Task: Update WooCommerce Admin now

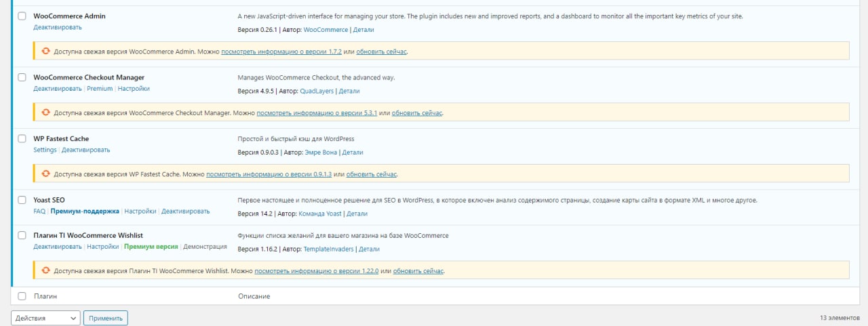Action: pyautogui.click(x=381, y=52)
